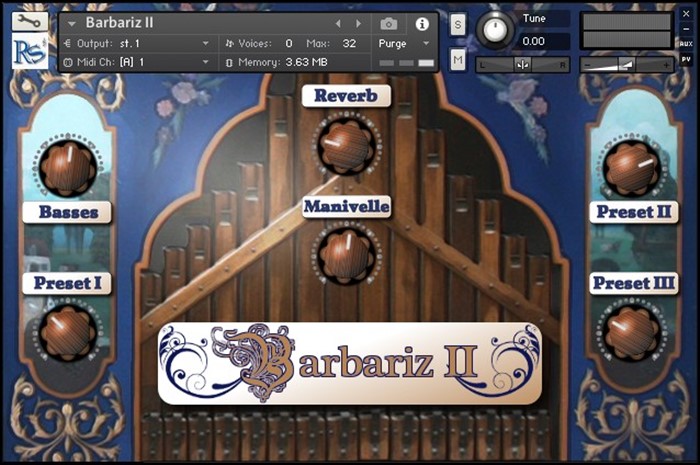
Task: Open the Midi Ch dropdown
Action: point(138,62)
